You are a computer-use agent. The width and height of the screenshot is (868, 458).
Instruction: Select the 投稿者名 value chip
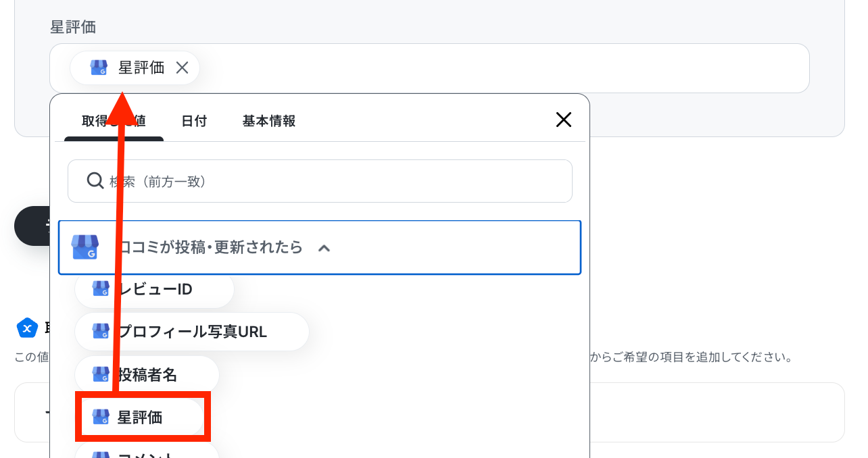click(147, 375)
